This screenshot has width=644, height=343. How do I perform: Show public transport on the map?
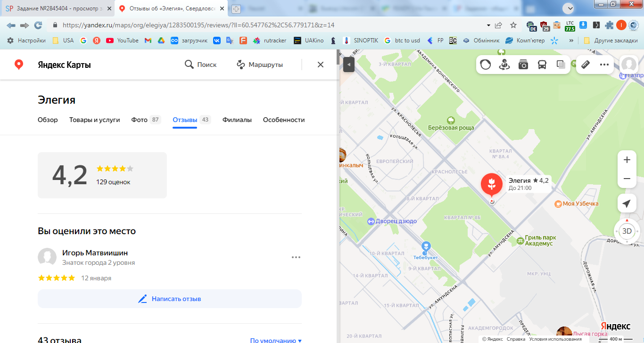click(x=542, y=65)
